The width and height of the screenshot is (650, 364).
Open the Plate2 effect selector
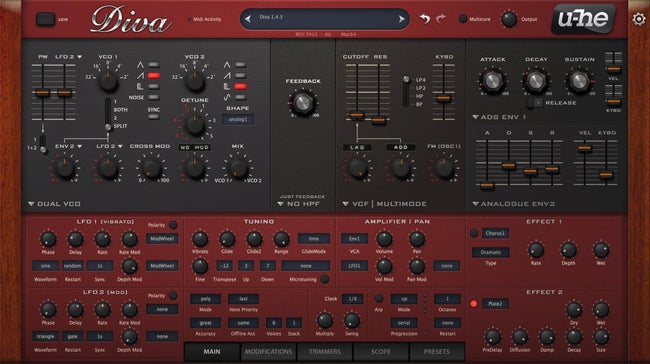(495, 304)
